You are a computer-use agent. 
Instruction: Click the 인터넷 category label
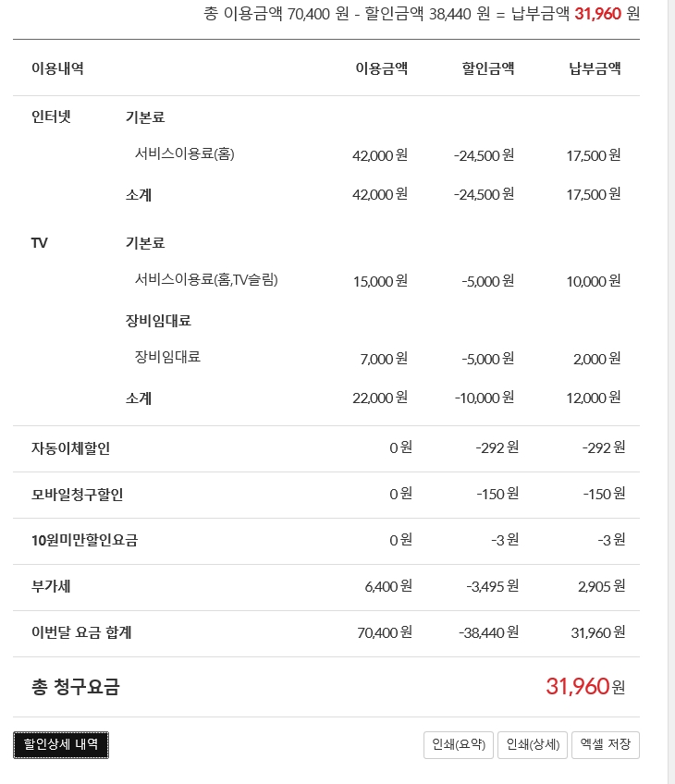[x=51, y=116]
